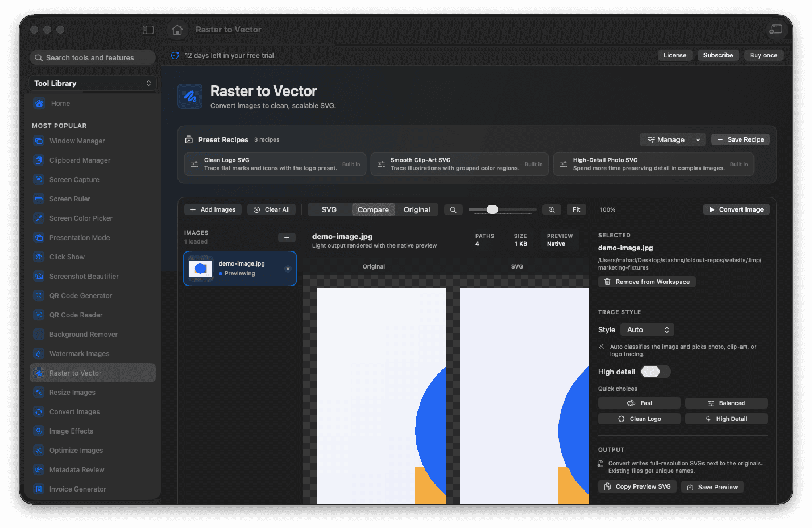Open Metadata Review icon
The width and height of the screenshot is (812, 528).
pyautogui.click(x=39, y=470)
